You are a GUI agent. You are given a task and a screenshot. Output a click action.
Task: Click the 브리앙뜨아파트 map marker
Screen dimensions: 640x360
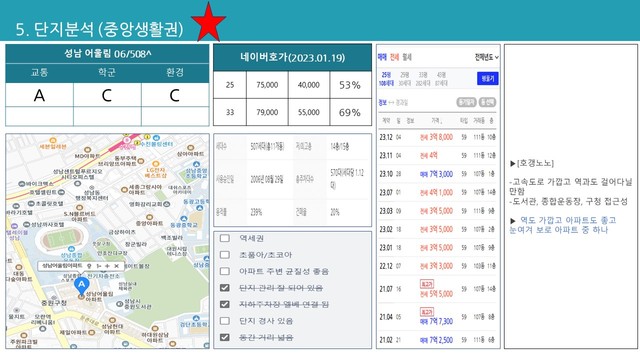(x=141, y=161)
